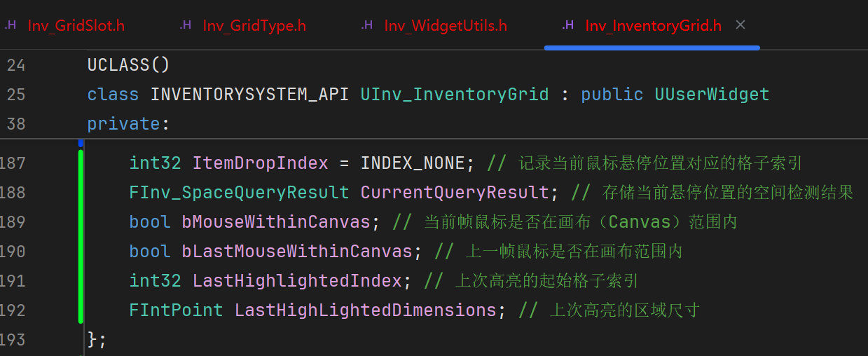Click line number 25 in the gutter
Screen dimensions: 868x356
point(16,94)
